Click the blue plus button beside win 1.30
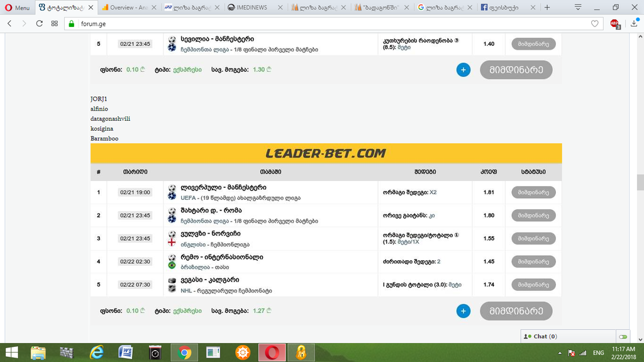The height and width of the screenshot is (362, 644). click(x=464, y=70)
